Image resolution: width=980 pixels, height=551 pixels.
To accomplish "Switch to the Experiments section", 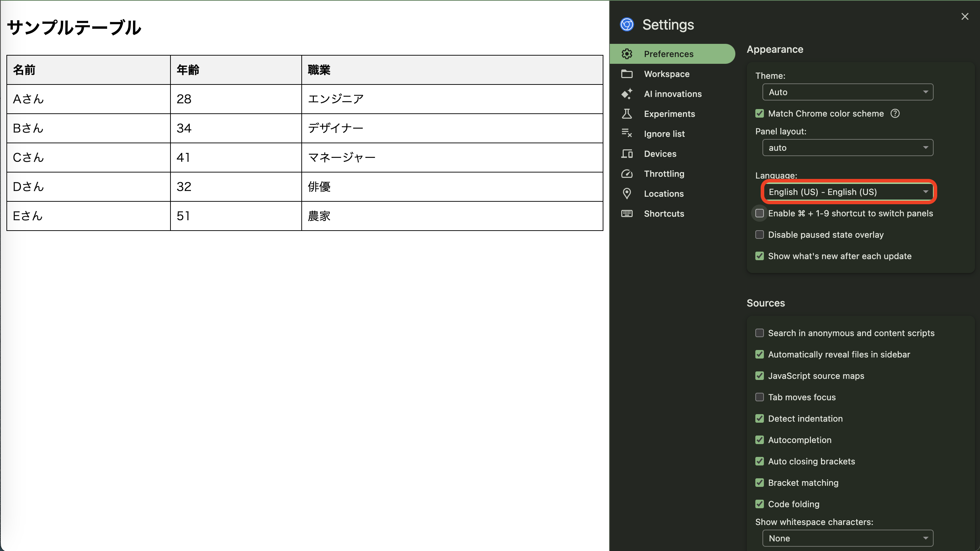I will coord(670,114).
